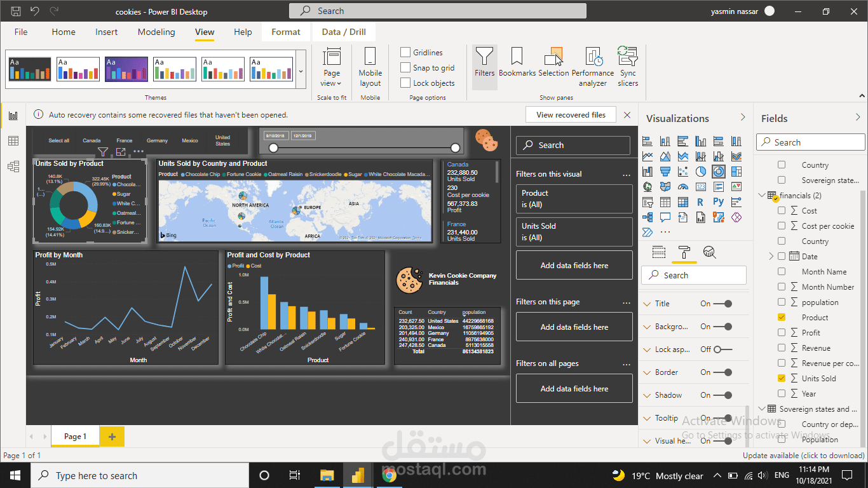
Task: Switch to Mobile layout
Action: coord(370,67)
